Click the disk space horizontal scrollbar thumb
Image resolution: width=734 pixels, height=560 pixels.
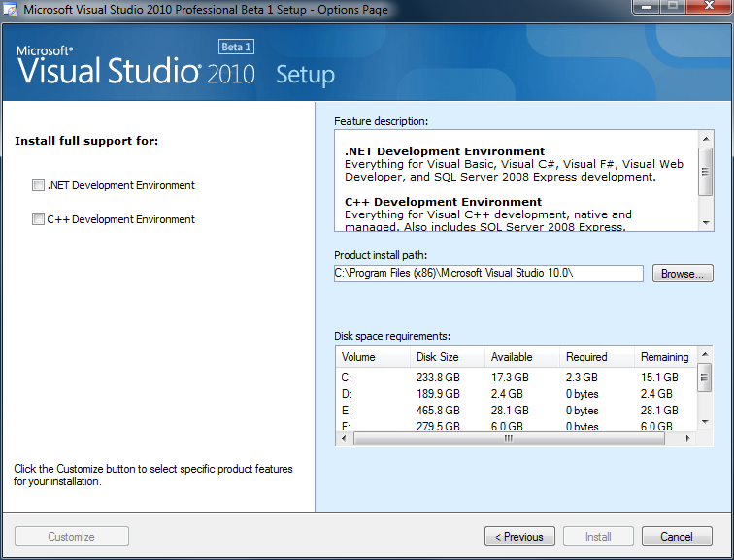coord(509,439)
